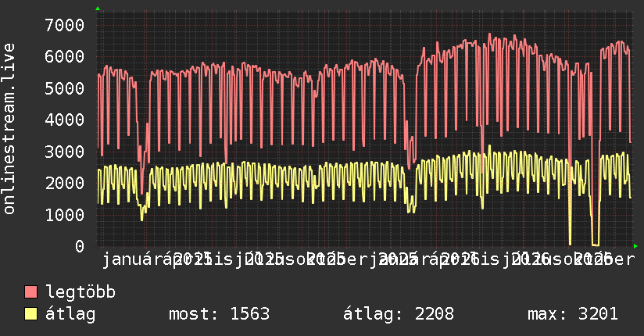Click the first 'január' x-axis label
The image size is (644, 336).
coord(133,259)
